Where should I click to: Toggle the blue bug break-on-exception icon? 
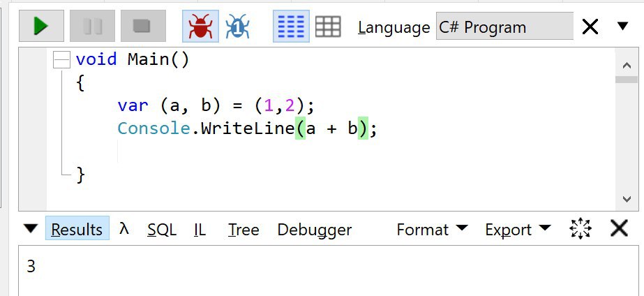click(x=237, y=27)
